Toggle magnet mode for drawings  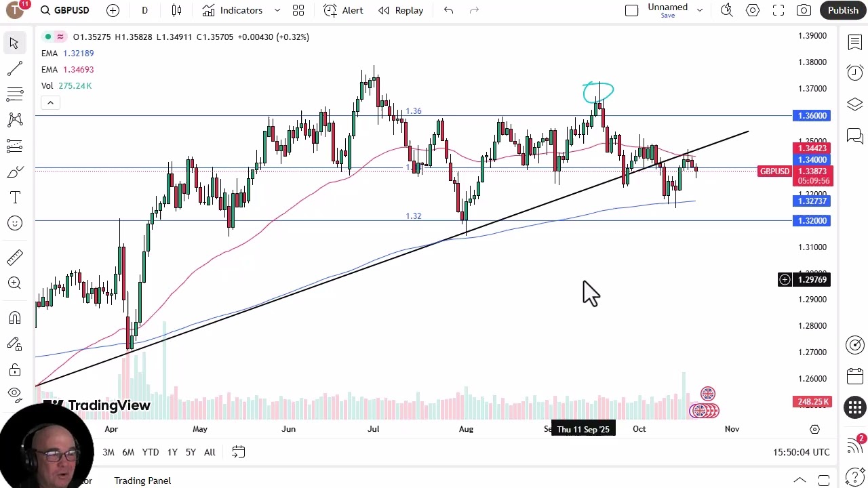coord(14,318)
